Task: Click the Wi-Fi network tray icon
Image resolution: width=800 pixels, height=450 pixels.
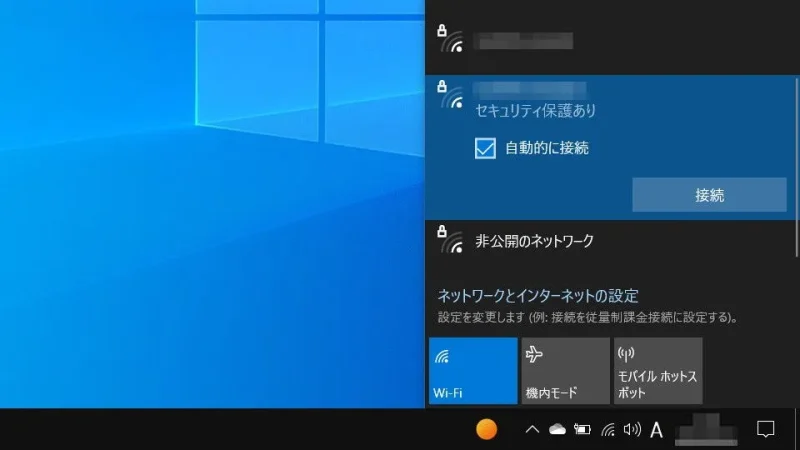Action: [x=608, y=430]
